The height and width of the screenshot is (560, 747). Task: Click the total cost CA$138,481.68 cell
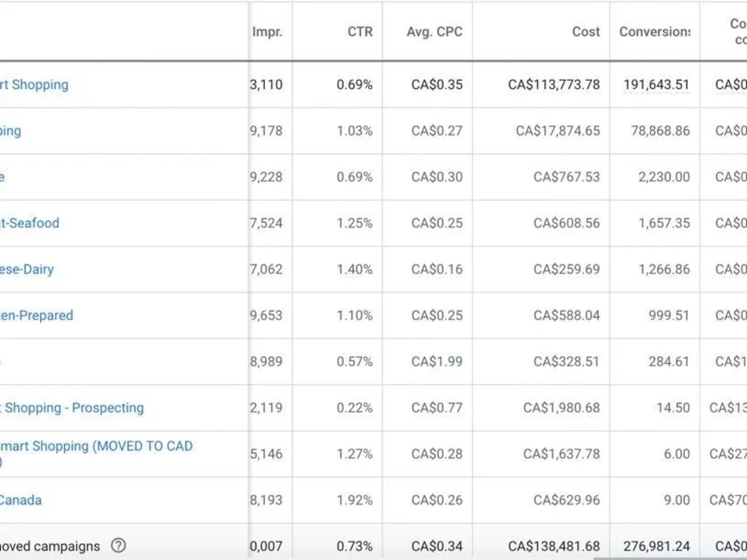[x=554, y=547]
